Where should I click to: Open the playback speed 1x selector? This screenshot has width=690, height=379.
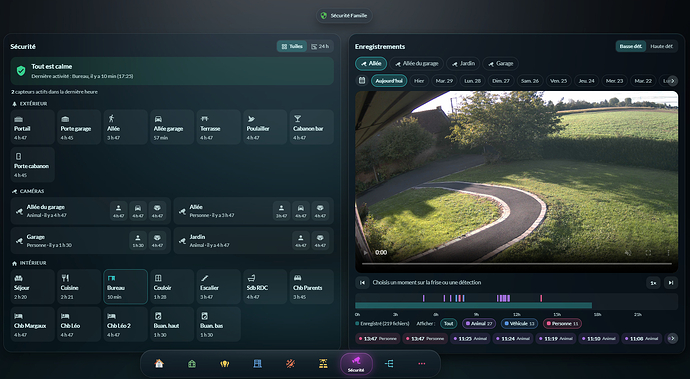(x=653, y=283)
